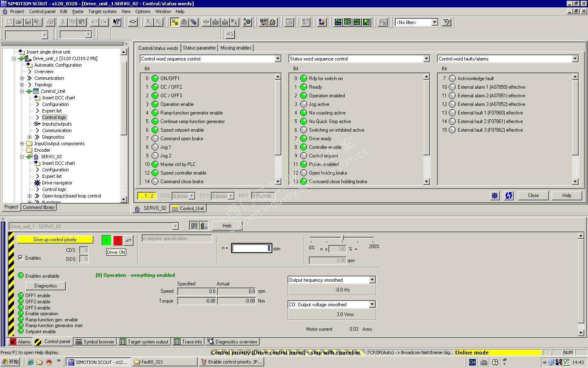Open the CO: Output voltage smoothed dropdown
Image resolution: width=588 pixels, height=368 pixels.
click(372, 305)
